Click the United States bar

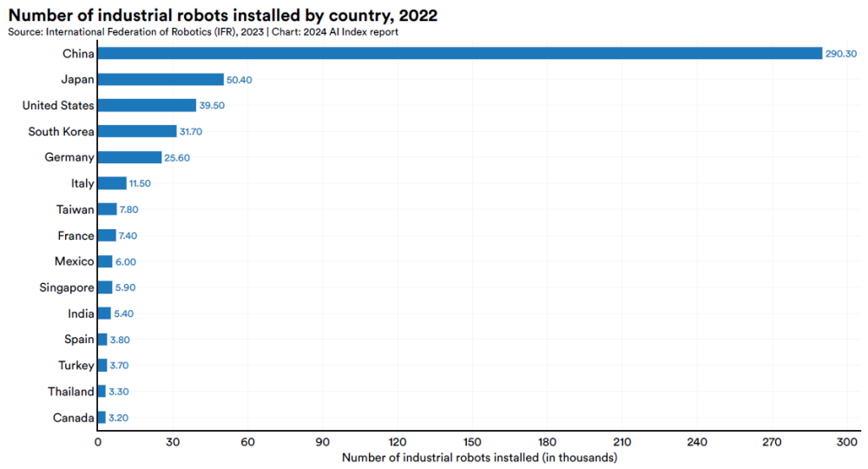point(147,105)
